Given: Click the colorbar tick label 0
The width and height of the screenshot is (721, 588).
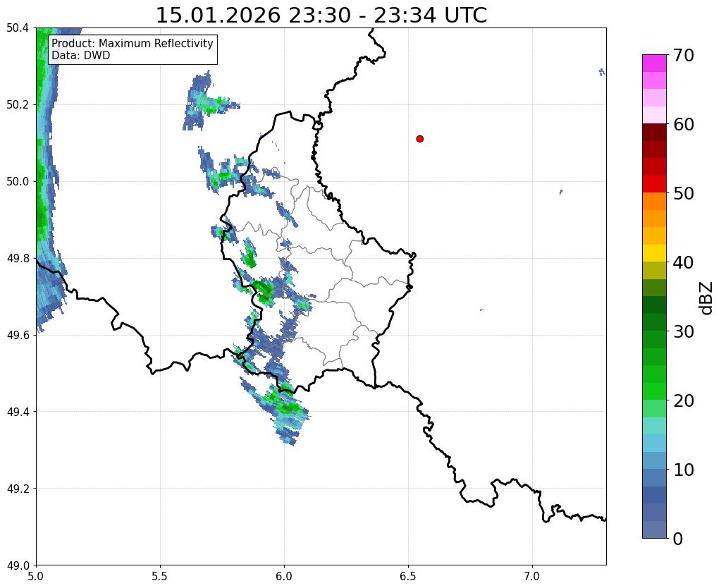Looking at the screenshot, I should coord(678,539).
